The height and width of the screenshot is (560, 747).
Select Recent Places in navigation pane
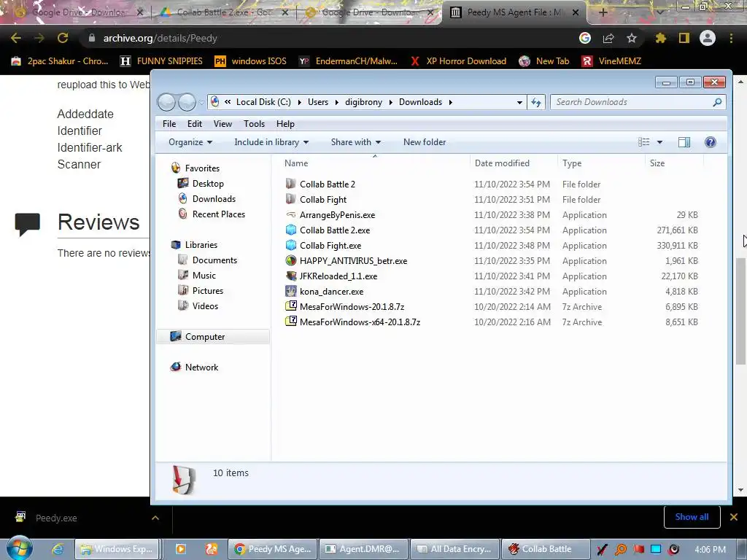tap(218, 214)
